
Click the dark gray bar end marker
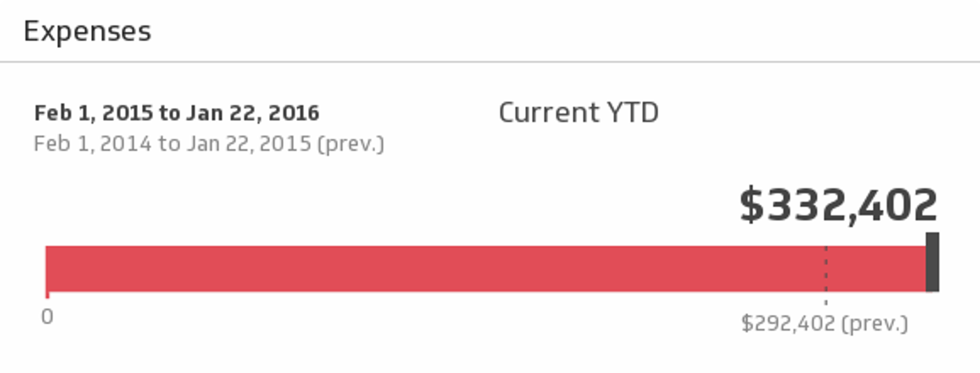[x=933, y=262]
